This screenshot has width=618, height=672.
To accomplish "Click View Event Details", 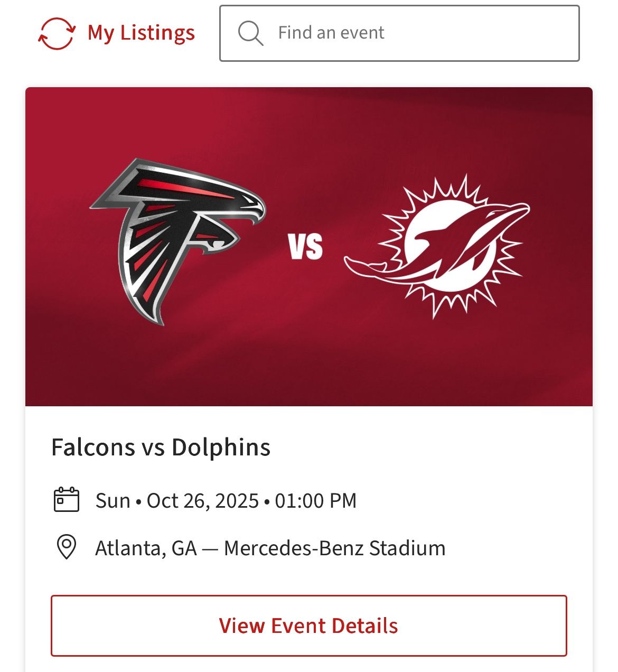I will click(x=309, y=626).
